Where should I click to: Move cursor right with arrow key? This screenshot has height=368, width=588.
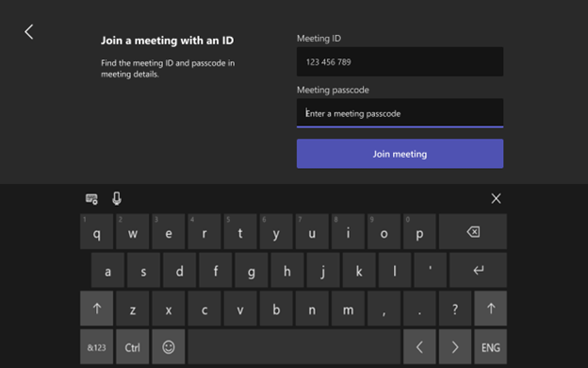tap(455, 347)
